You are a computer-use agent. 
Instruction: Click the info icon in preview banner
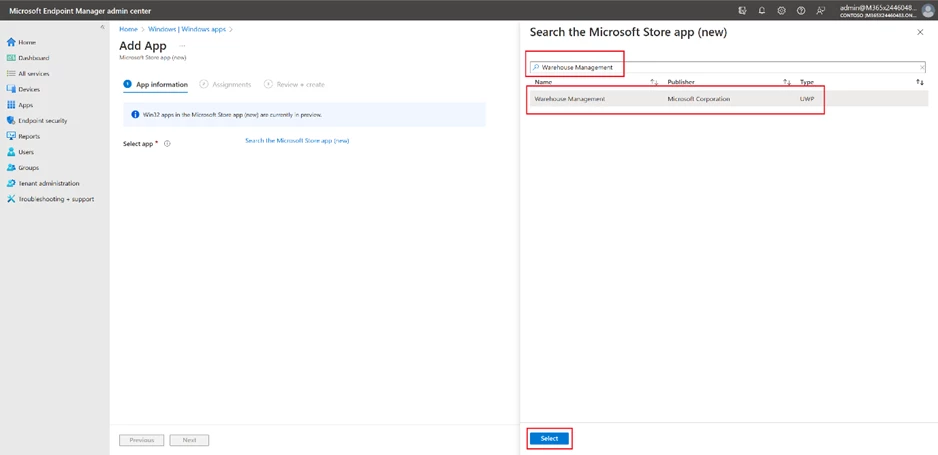pos(135,114)
